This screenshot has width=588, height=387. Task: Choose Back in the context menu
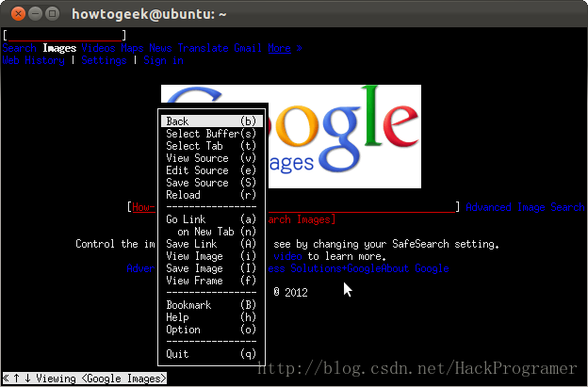coord(212,121)
